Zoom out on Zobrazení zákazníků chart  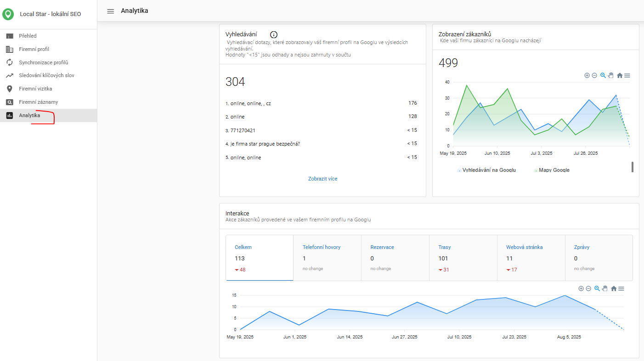coord(594,75)
